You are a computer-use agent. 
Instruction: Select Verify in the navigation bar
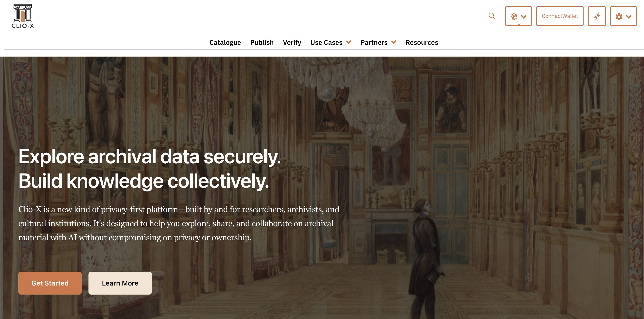pos(292,43)
